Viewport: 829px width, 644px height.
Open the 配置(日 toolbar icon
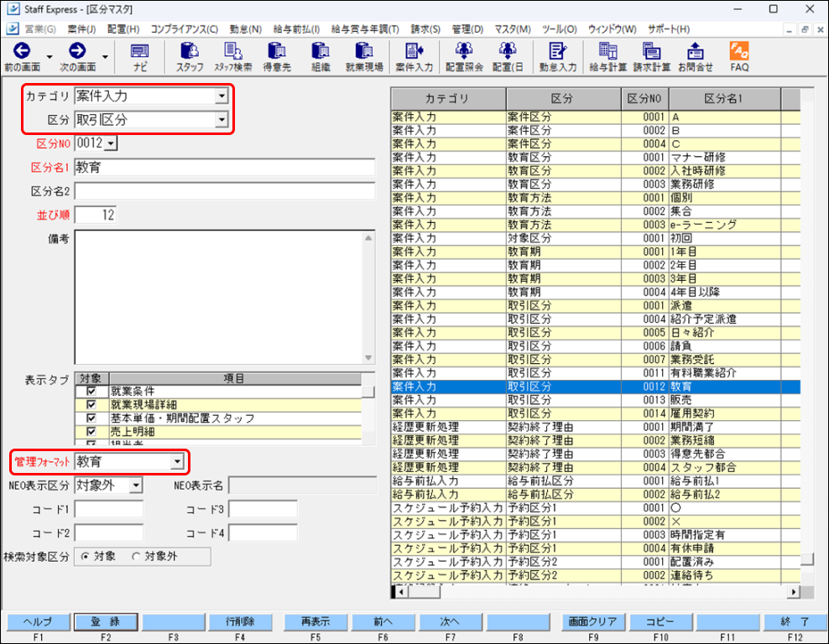[508, 56]
